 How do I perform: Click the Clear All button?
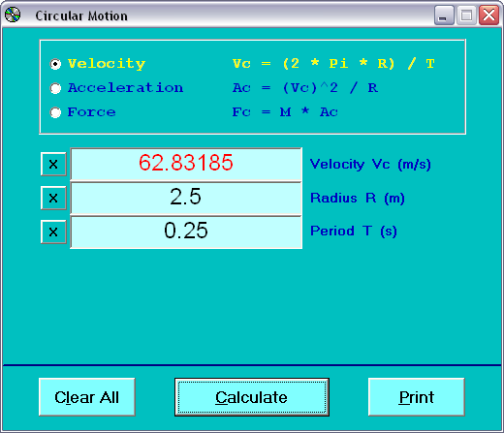(x=87, y=397)
